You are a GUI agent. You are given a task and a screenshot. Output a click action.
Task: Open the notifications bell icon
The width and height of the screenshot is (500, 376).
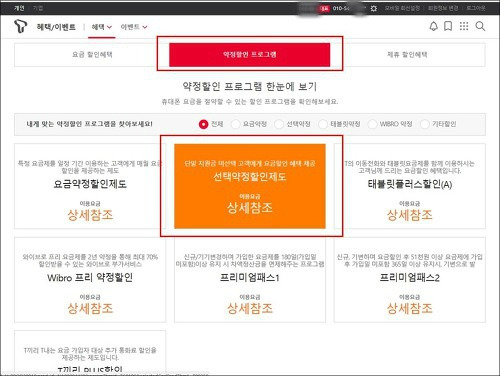point(433,26)
